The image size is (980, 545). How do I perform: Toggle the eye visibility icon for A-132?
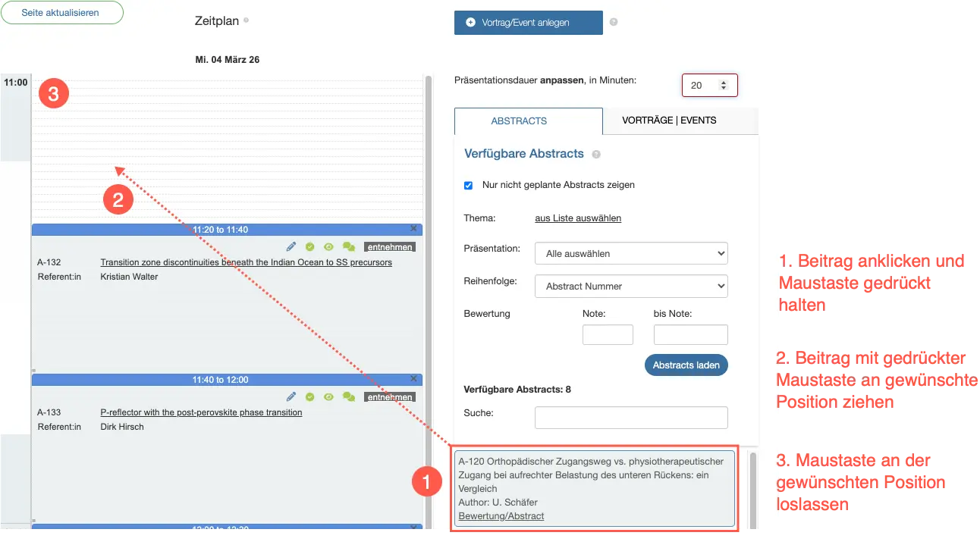coord(329,246)
